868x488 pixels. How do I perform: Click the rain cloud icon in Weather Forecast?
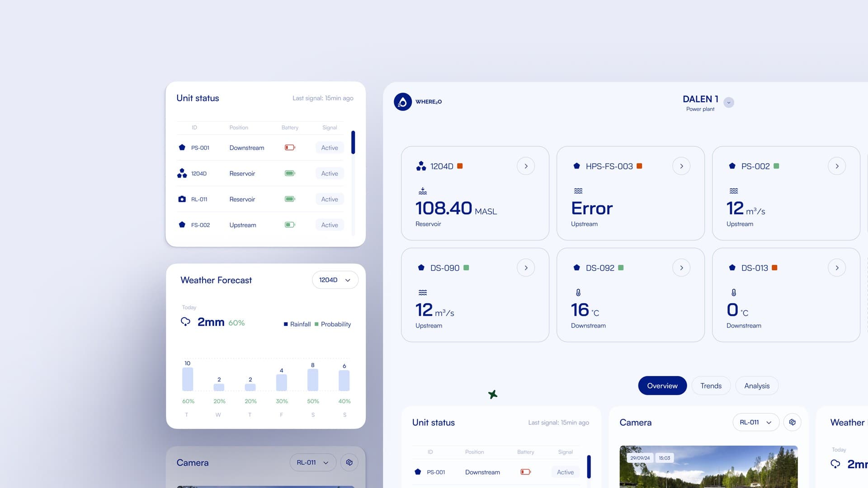[x=186, y=322]
